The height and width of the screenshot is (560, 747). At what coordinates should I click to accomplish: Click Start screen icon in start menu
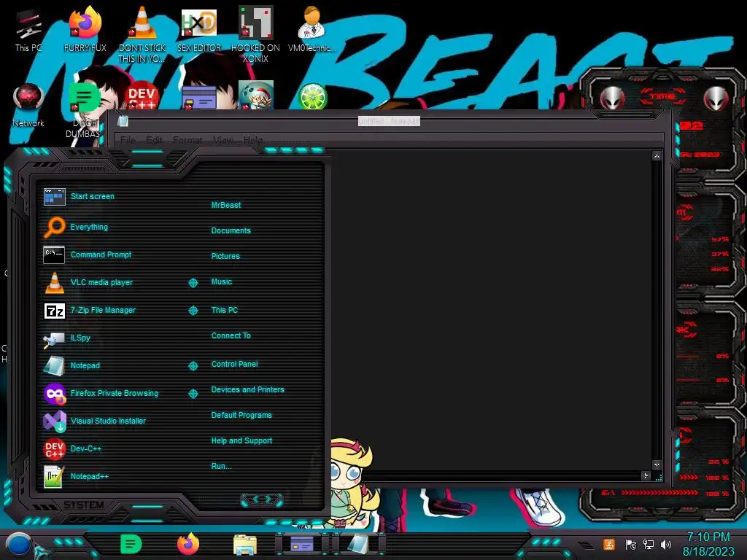[54, 196]
